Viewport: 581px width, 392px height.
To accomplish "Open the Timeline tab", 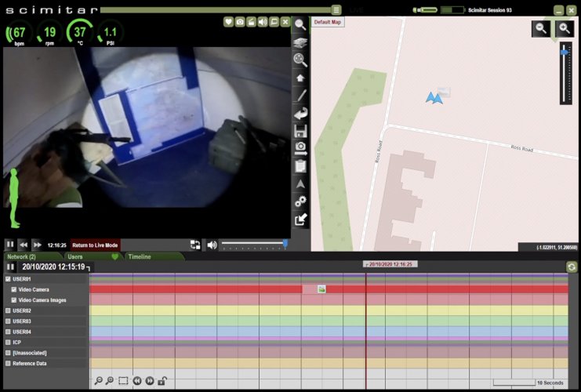I will [140, 256].
